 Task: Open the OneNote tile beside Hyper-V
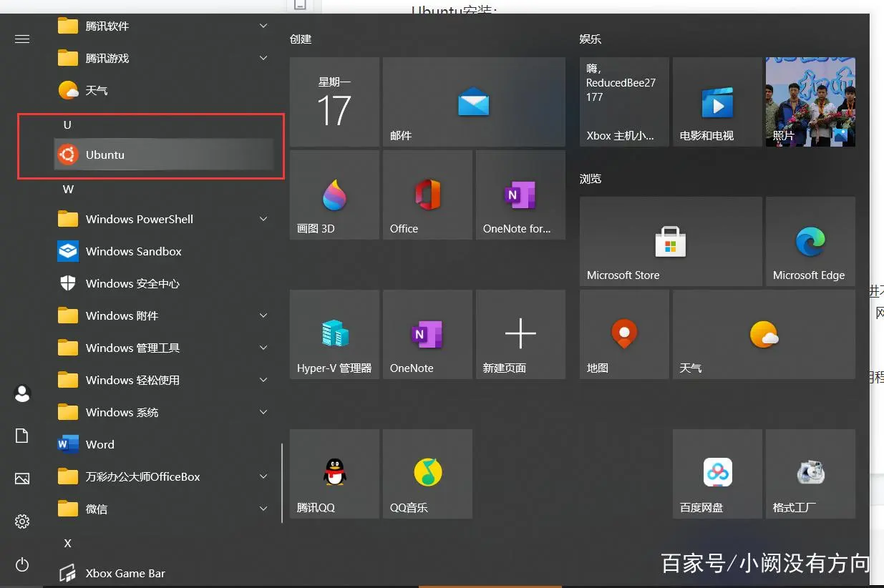427,334
